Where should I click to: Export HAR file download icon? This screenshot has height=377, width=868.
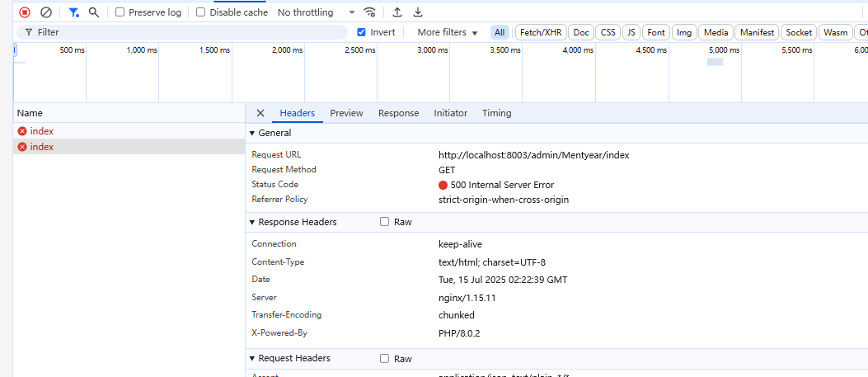point(419,12)
